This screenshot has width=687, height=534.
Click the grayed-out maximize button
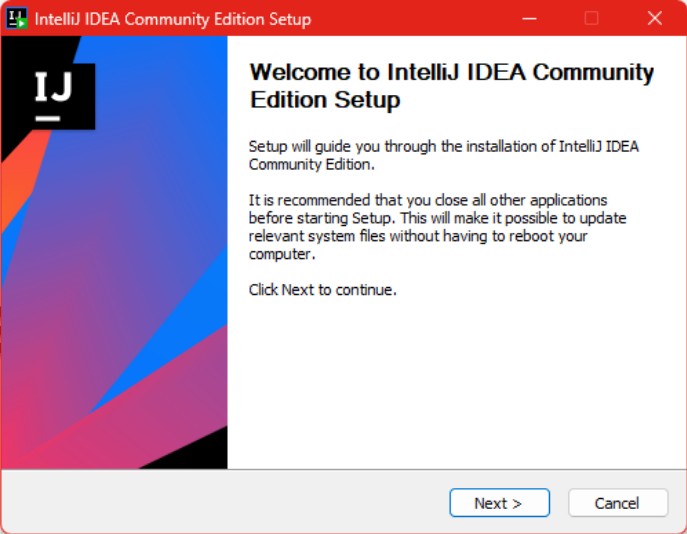(x=591, y=18)
